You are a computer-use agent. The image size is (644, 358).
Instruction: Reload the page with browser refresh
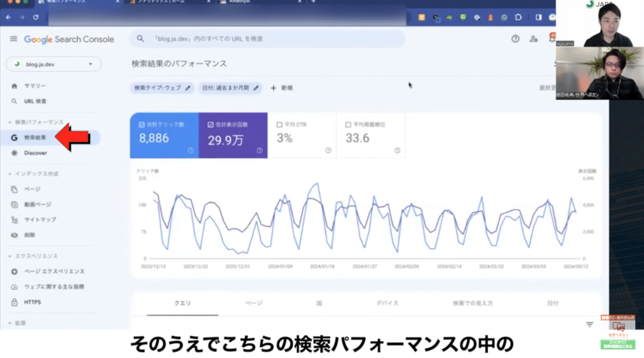click(x=36, y=17)
